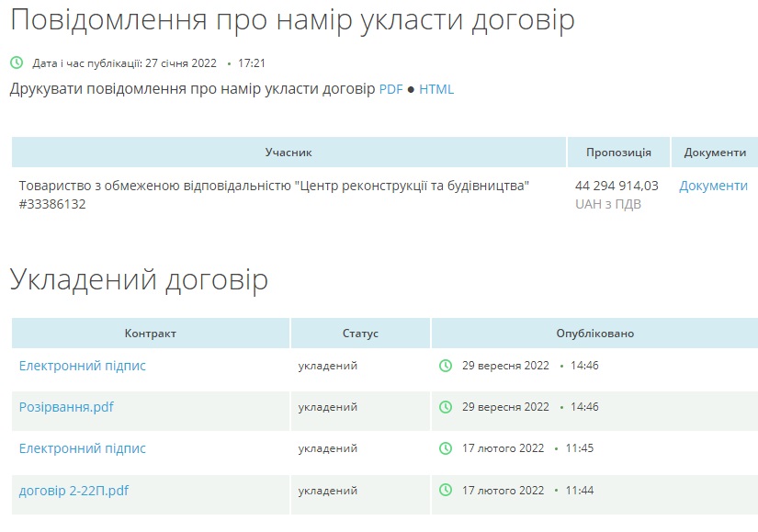Click the clock icon beside the publication date

[17, 63]
